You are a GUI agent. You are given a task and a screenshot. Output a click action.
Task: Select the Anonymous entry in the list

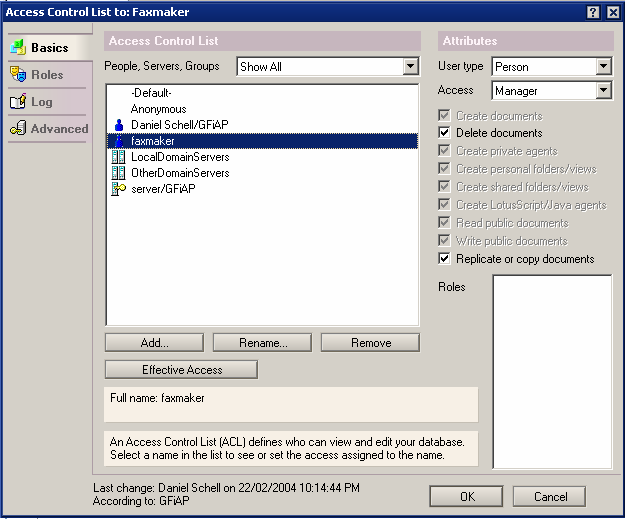(158, 109)
